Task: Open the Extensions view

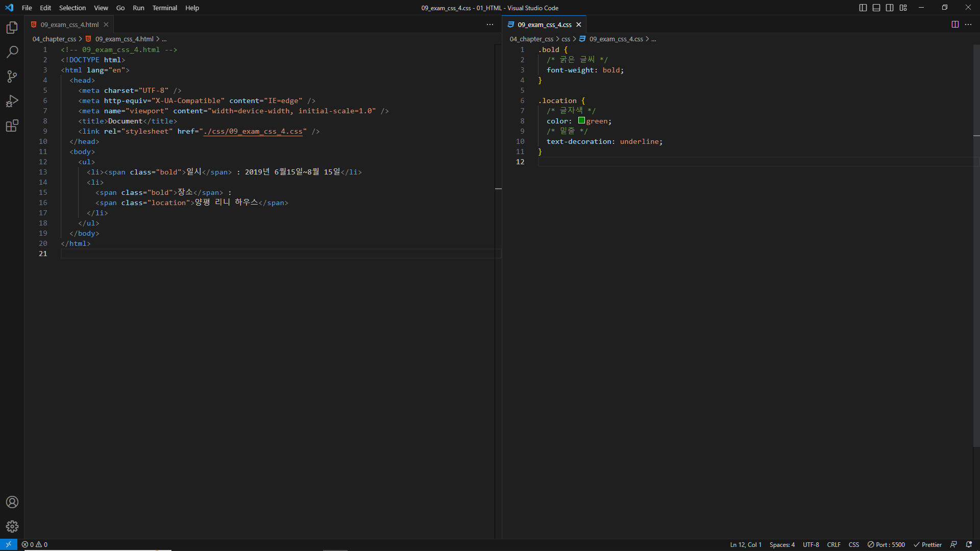Action: click(12, 126)
